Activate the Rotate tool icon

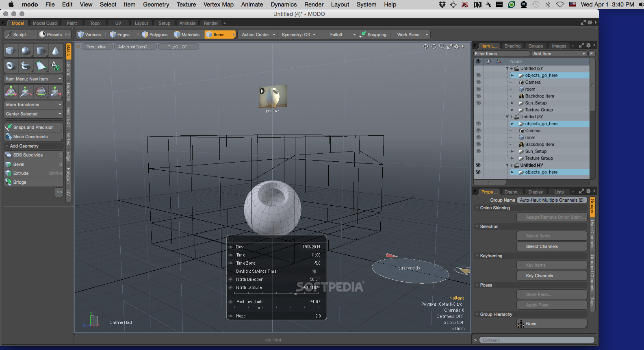pos(41,92)
